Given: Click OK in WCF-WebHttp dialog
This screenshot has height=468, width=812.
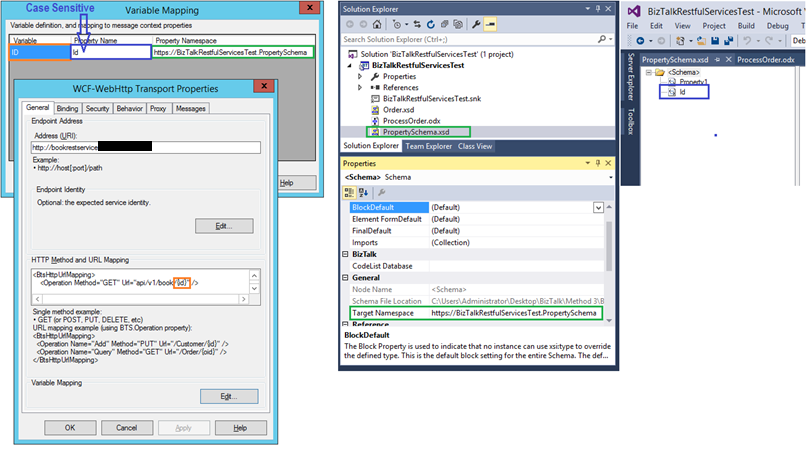Looking at the screenshot, I should 70,428.
